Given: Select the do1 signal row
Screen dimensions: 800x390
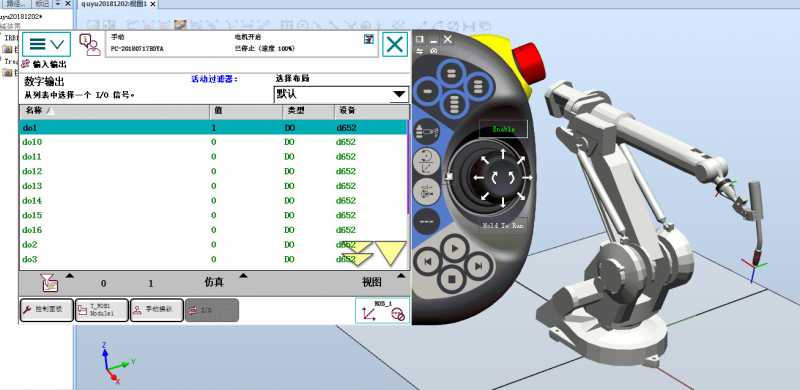Looking at the screenshot, I should click(213, 128).
